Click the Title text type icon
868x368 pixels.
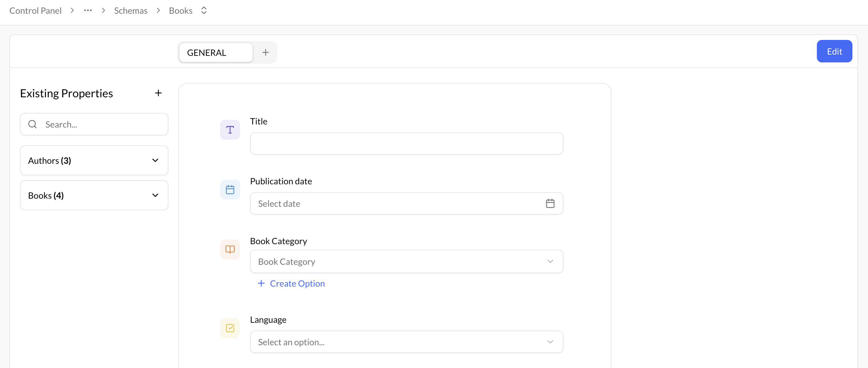tap(230, 130)
